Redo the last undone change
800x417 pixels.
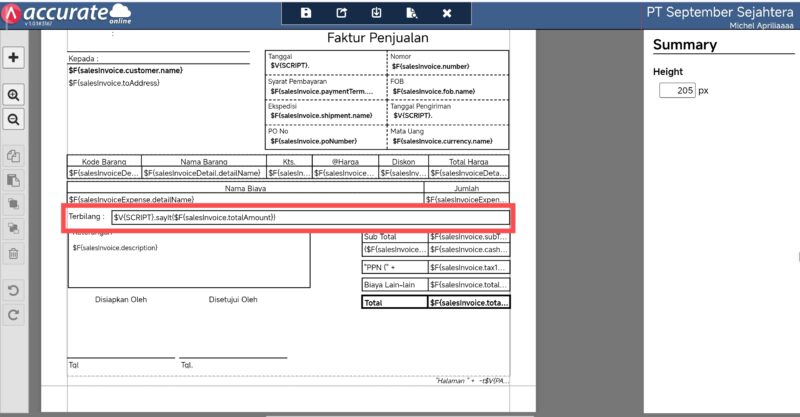(14, 315)
